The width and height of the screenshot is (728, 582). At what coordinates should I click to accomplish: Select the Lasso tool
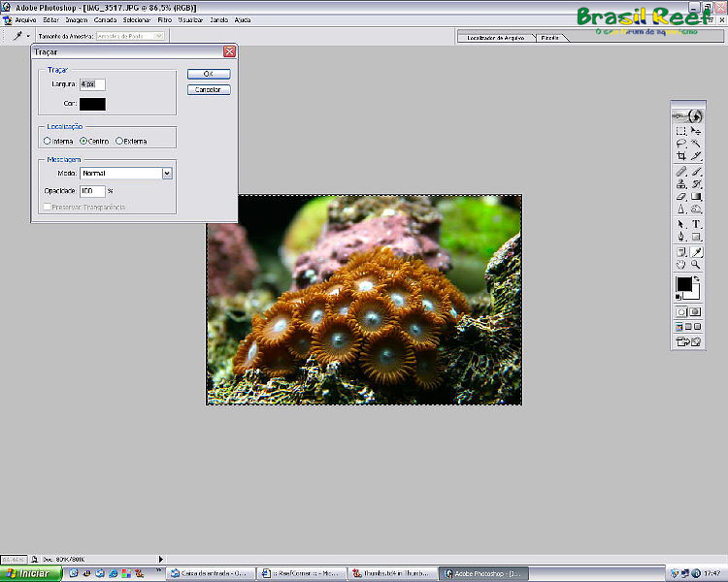point(681,143)
